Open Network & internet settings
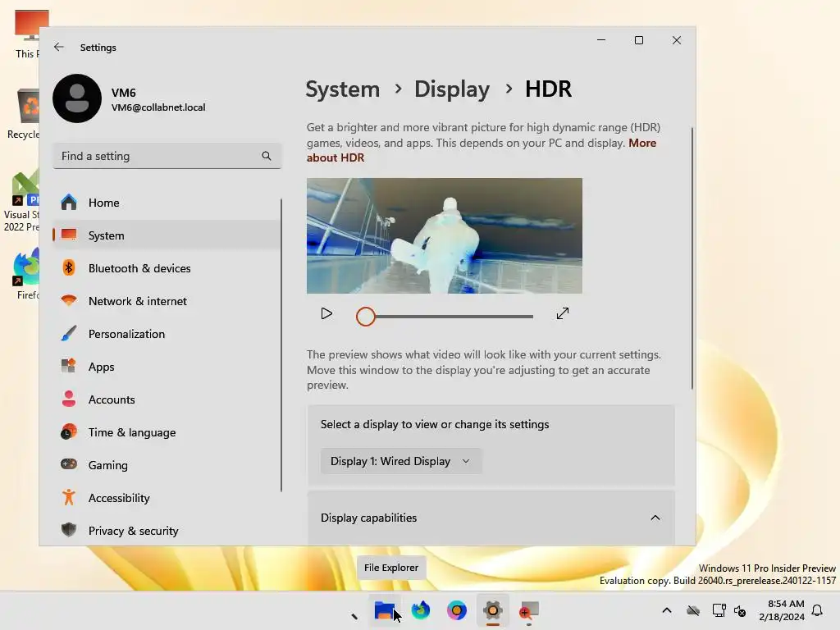Viewport: 840px width, 630px height. [167, 301]
